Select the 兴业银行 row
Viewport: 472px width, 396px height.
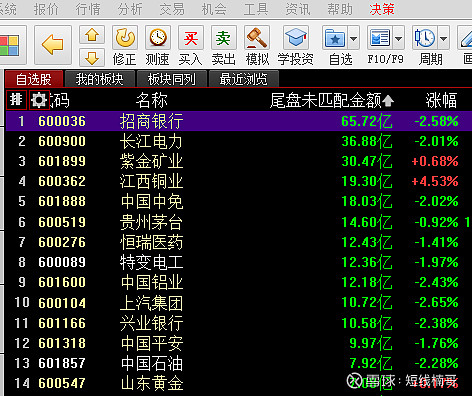239,323
